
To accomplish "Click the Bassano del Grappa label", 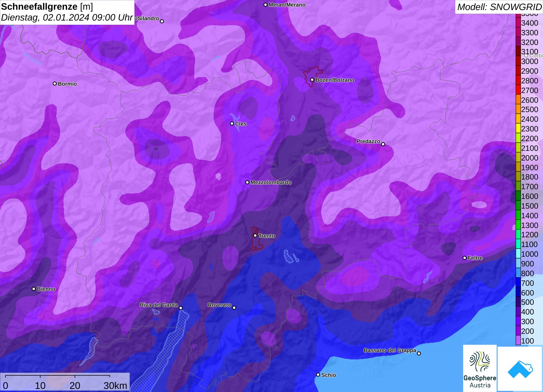I will pyautogui.click(x=390, y=350).
